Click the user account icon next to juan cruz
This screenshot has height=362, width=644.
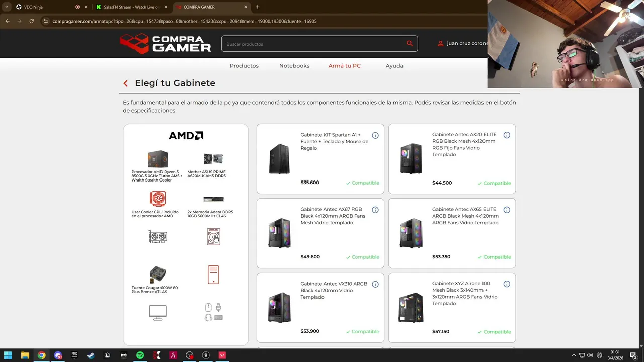[441, 44]
